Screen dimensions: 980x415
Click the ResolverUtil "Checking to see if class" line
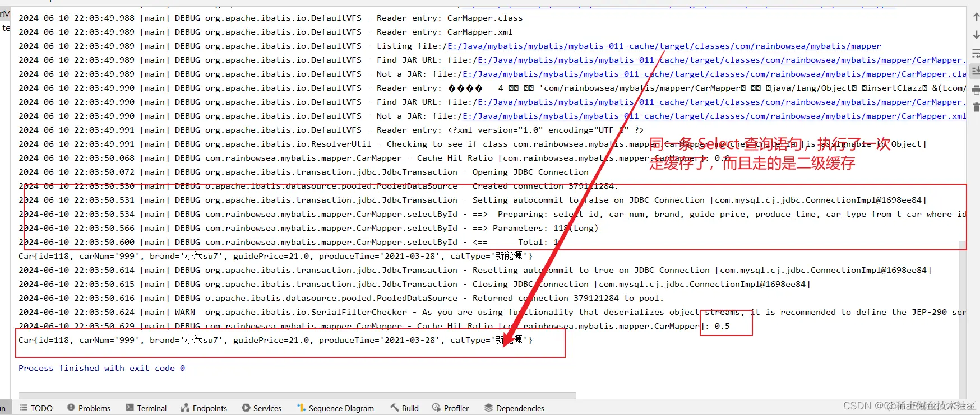click(472, 144)
